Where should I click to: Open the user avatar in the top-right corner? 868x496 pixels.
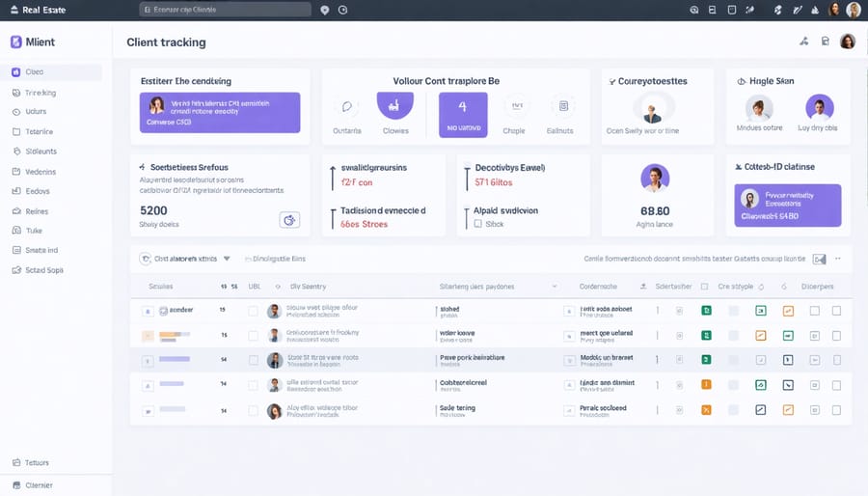pyautogui.click(x=853, y=10)
